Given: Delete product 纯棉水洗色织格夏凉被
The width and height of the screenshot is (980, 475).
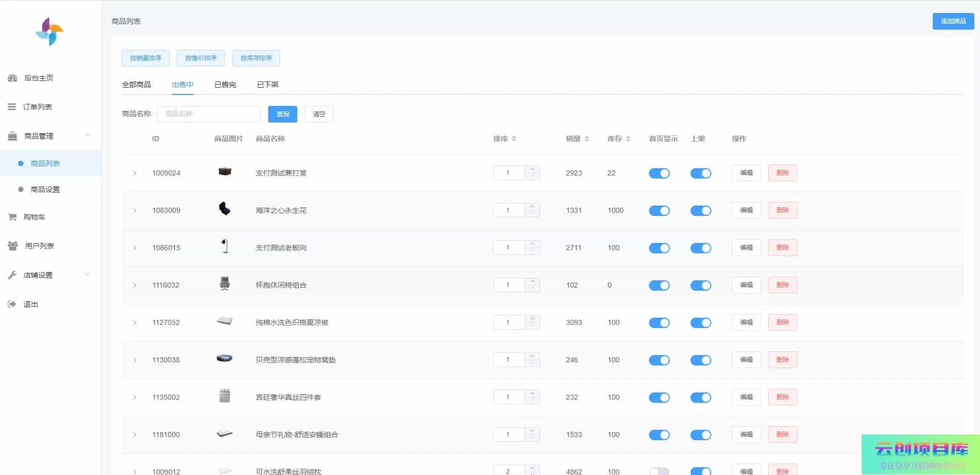Looking at the screenshot, I should 782,322.
